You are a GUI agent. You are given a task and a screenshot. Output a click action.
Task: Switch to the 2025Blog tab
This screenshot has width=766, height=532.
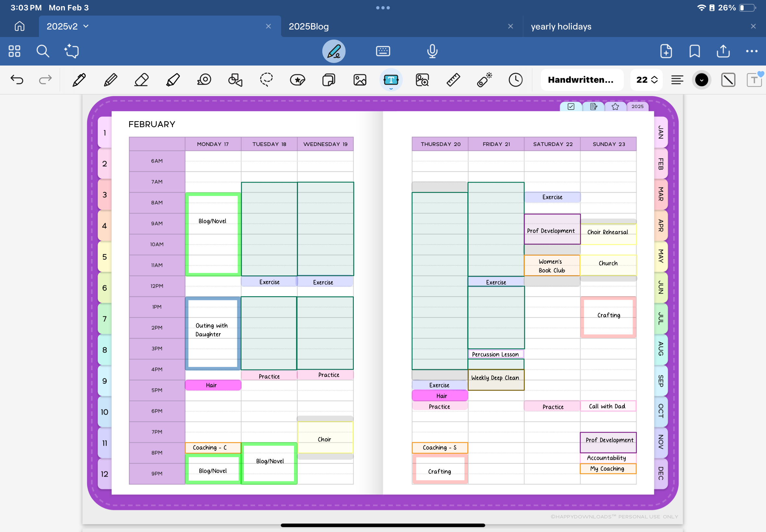[308, 26]
